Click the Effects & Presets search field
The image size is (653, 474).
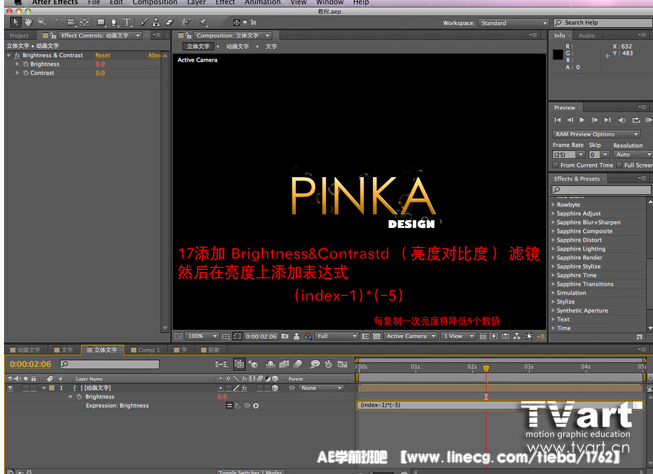coord(601,190)
